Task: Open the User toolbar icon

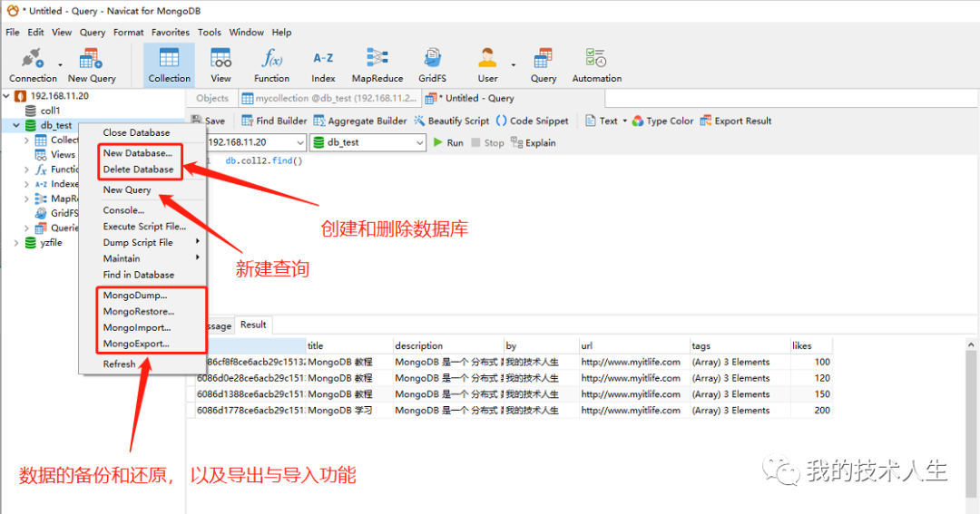Action: pyautogui.click(x=487, y=65)
